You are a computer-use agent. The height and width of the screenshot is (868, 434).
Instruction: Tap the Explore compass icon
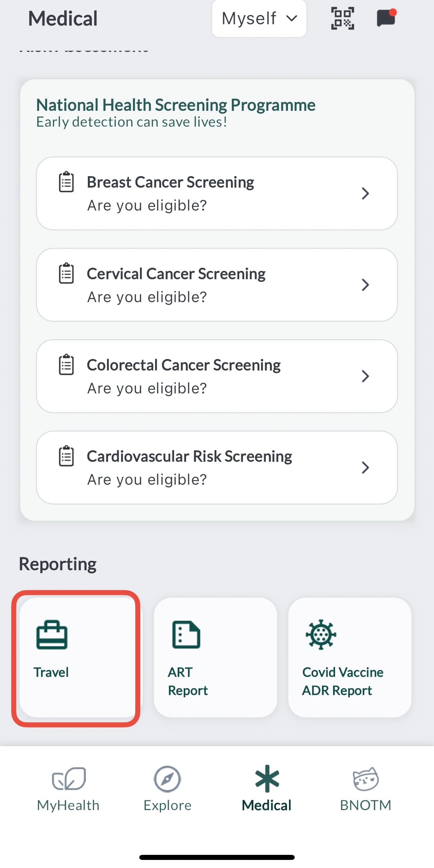click(167, 778)
